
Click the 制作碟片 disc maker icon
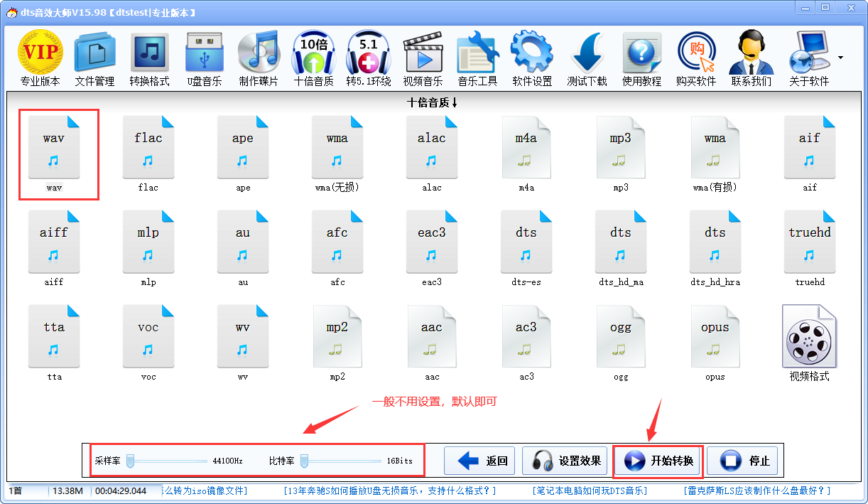(x=259, y=58)
